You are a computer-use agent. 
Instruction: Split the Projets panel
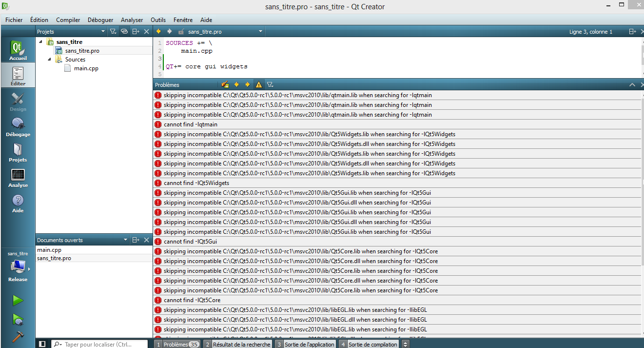coord(136,32)
